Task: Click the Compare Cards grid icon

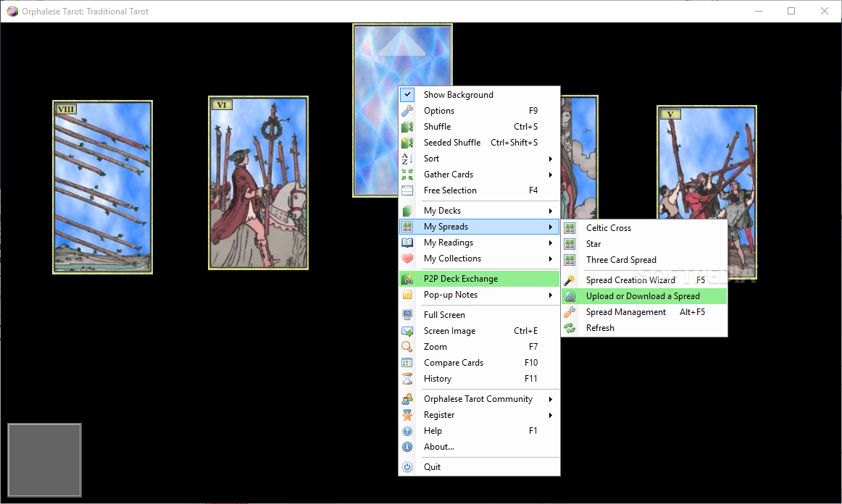Action: [x=407, y=363]
